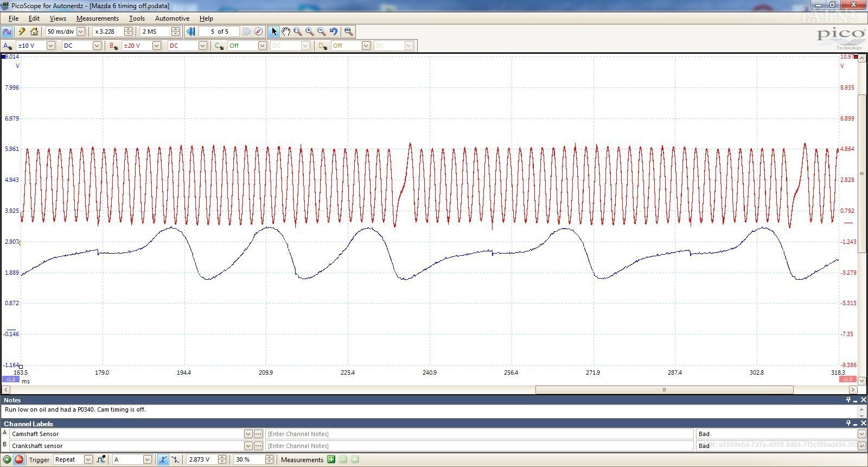This screenshot has width=868, height=467.
Task: Select the hand pan tool
Action: (x=286, y=31)
